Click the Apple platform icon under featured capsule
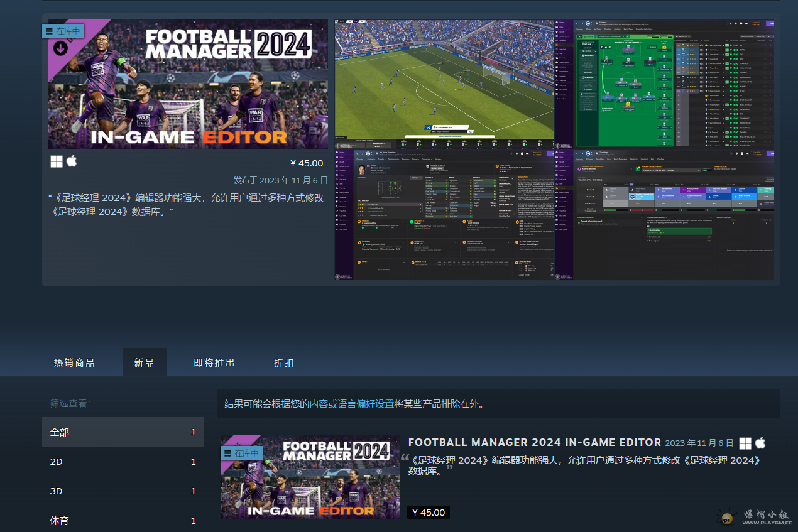The image size is (798, 532). pos(72,161)
